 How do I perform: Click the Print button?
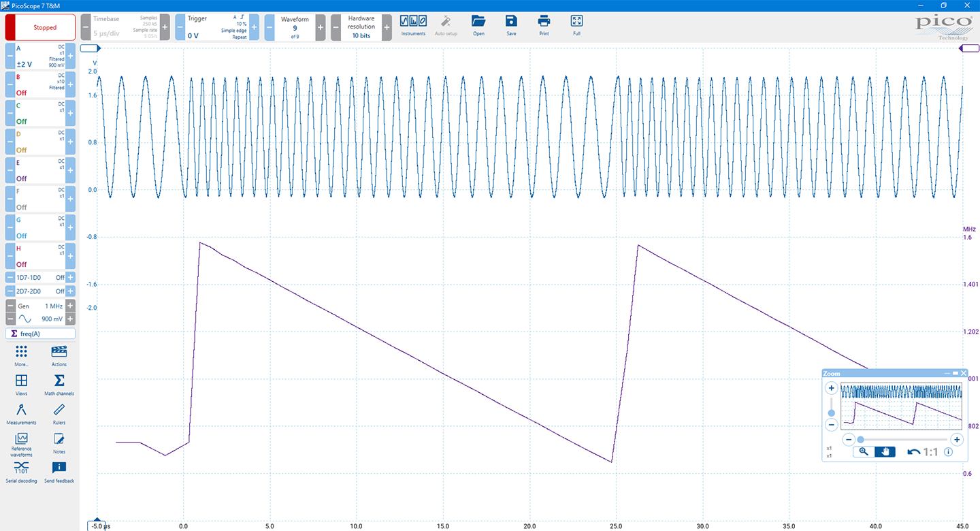(544, 25)
